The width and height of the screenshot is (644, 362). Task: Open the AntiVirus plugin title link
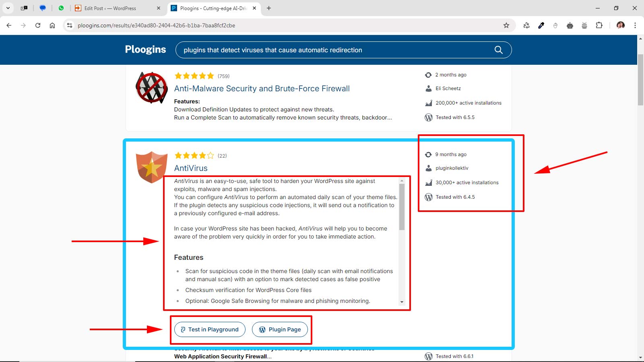(x=191, y=168)
